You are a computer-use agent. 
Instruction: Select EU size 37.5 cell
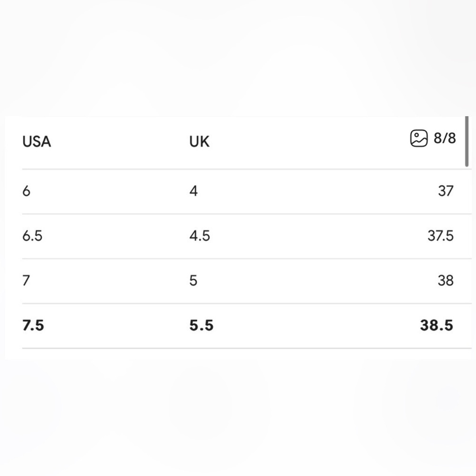[440, 236]
